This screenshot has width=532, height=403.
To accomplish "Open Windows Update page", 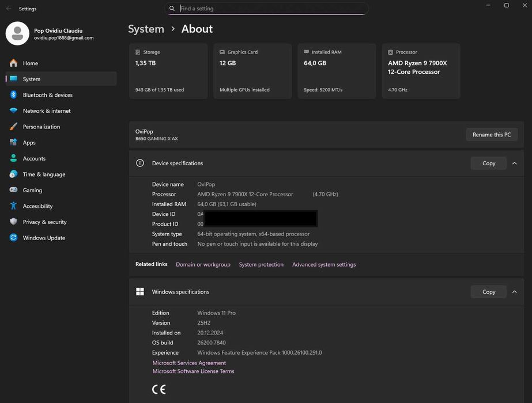I will tap(62, 238).
